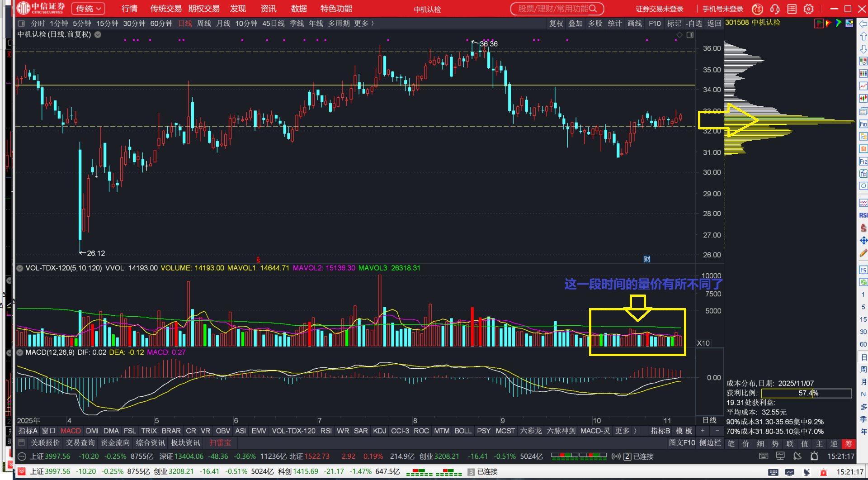Switch to the 周线 timeframe tab
The width and height of the screenshot is (868, 480).
pyautogui.click(x=204, y=24)
